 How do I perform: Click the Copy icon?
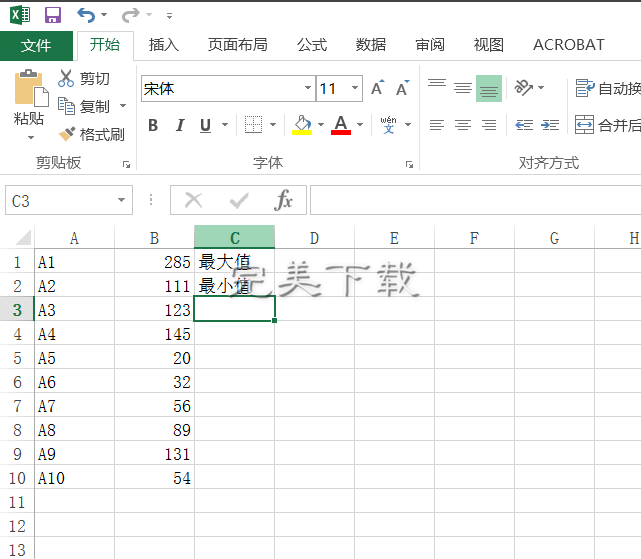pyautogui.click(x=66, y=106)
